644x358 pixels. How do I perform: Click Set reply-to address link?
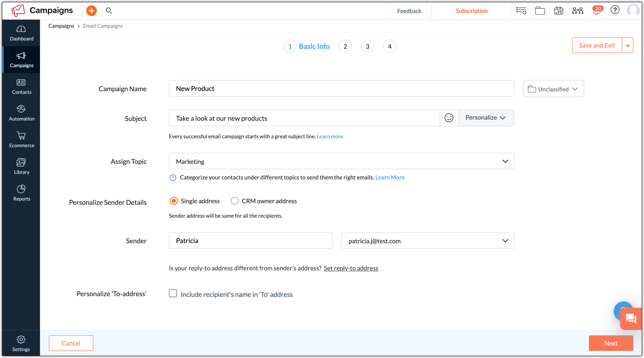[351, 268]
